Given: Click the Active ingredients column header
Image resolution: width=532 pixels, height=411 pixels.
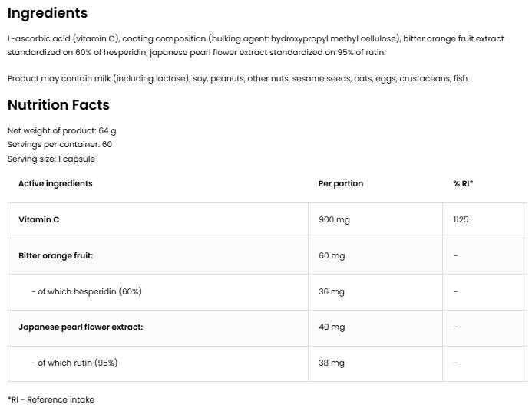Looking at the screenshot, I should [55, 183].
